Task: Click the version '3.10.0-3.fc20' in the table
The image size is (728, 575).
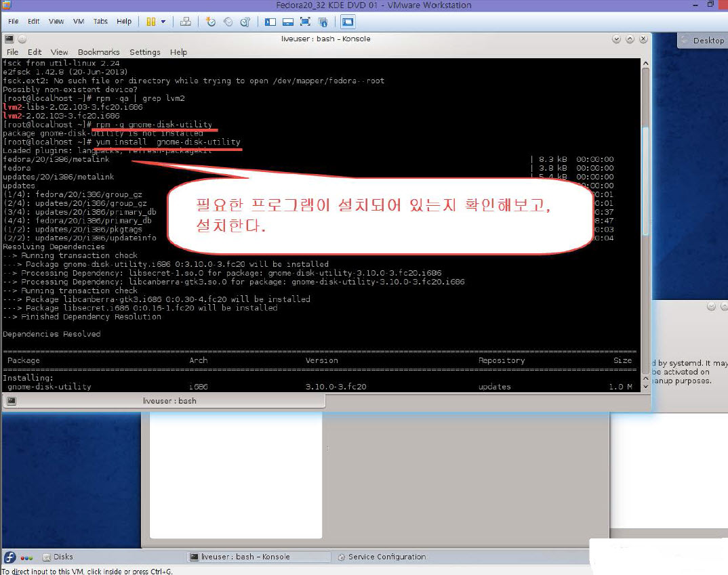Action: tap(336, 386)
